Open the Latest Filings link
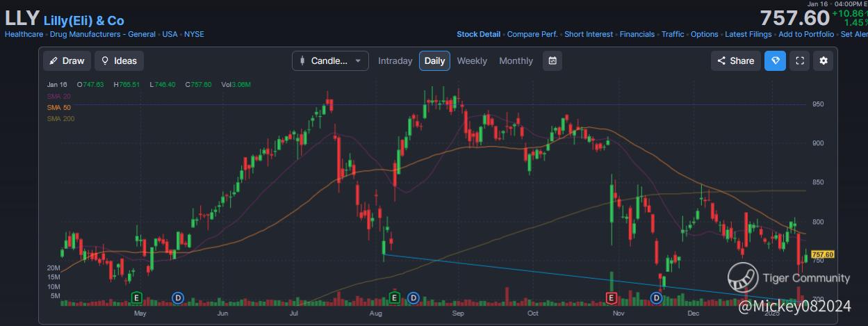Viewport: 868px width, 326px height. coord(748,34)
